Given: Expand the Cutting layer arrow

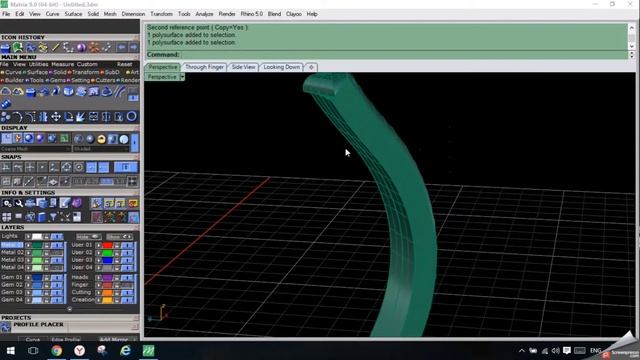Looking at the screenshot, I should [x=98, y=293].
